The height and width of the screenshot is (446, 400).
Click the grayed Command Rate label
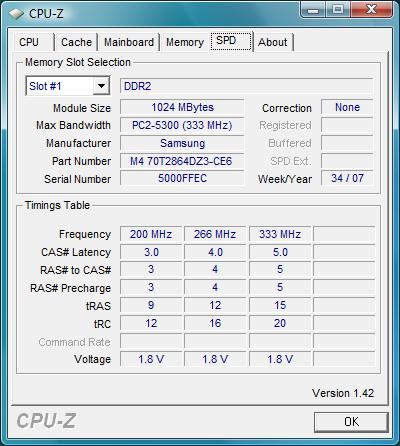pos(74,342)
